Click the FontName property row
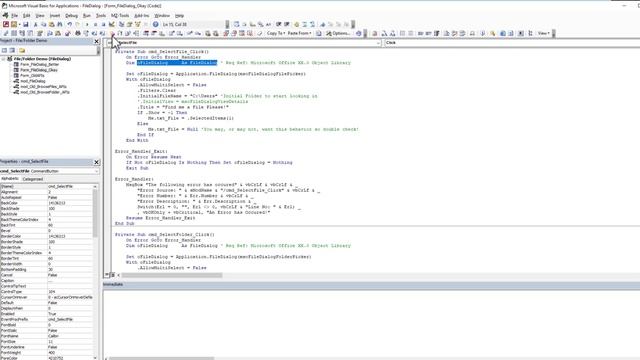This screenshot has height=360, width=640. 47,336
